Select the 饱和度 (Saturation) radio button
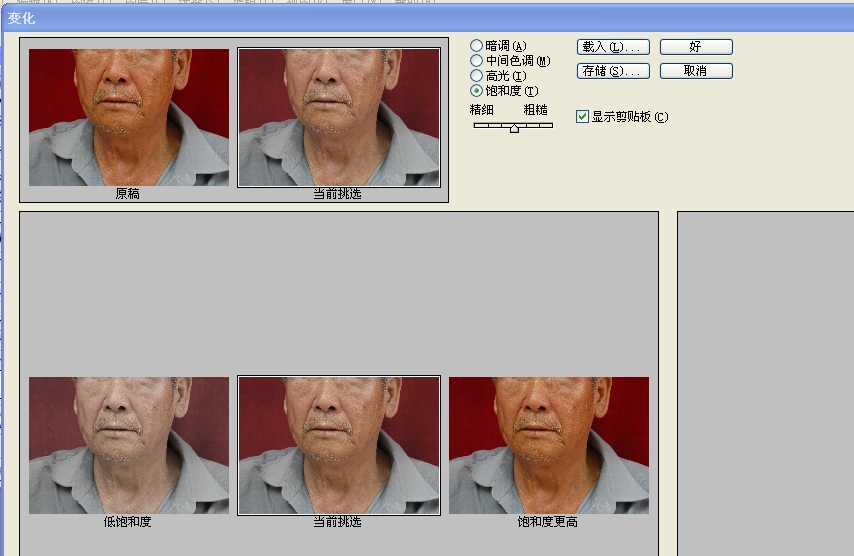854x556 pixels. pos(477,90)
